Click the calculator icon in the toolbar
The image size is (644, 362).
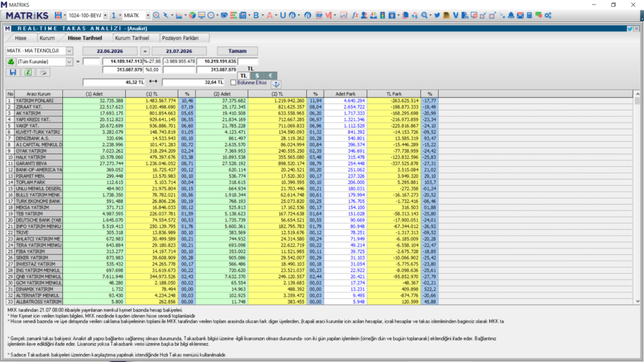click(530, 15)
